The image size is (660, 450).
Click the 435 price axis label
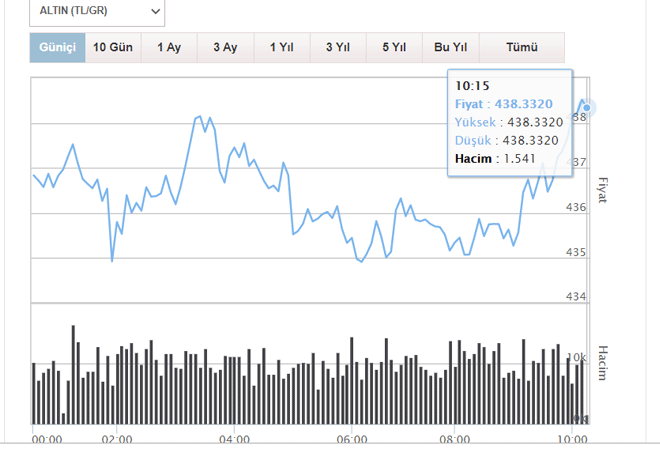[x=577, y=253]
